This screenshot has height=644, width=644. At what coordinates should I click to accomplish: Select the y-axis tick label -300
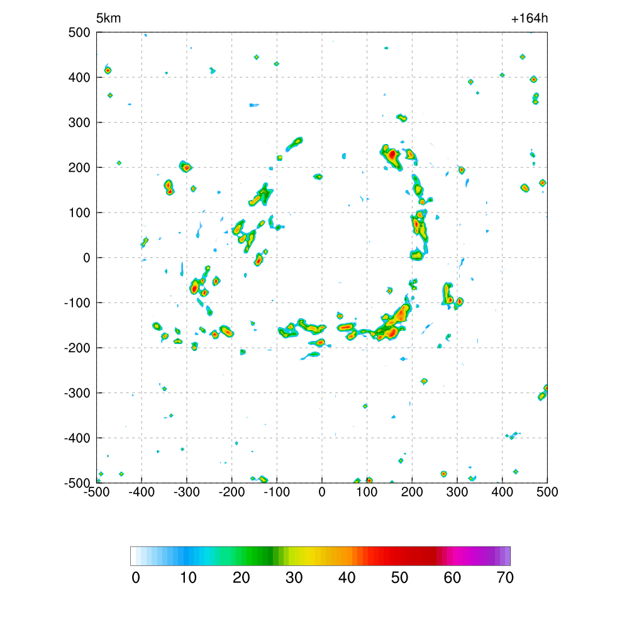coord(77,394)
